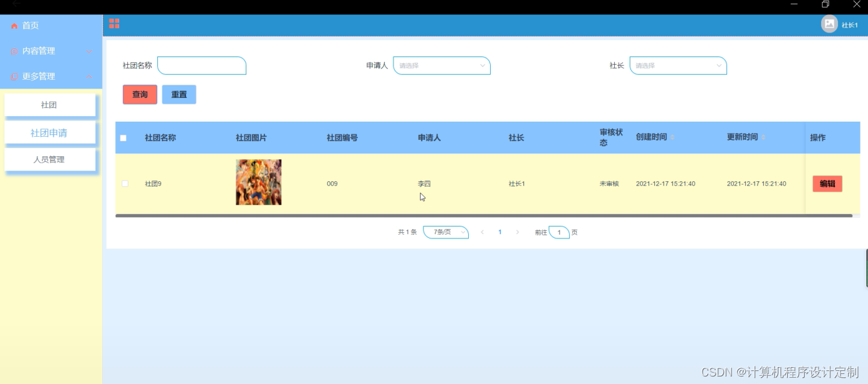
Task: Open the 申请人 dropdown
Action: pyautogui.click(x=442, y=65)
